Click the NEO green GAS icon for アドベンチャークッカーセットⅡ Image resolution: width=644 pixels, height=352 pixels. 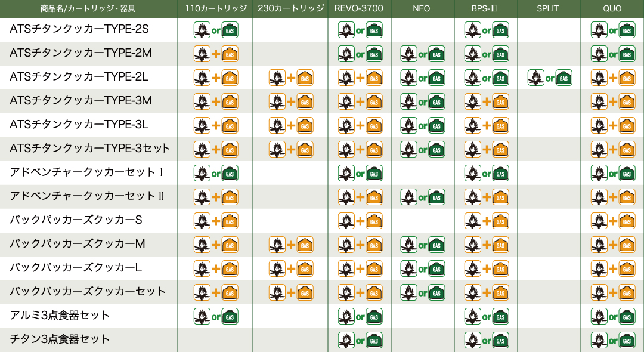[436, 197]
